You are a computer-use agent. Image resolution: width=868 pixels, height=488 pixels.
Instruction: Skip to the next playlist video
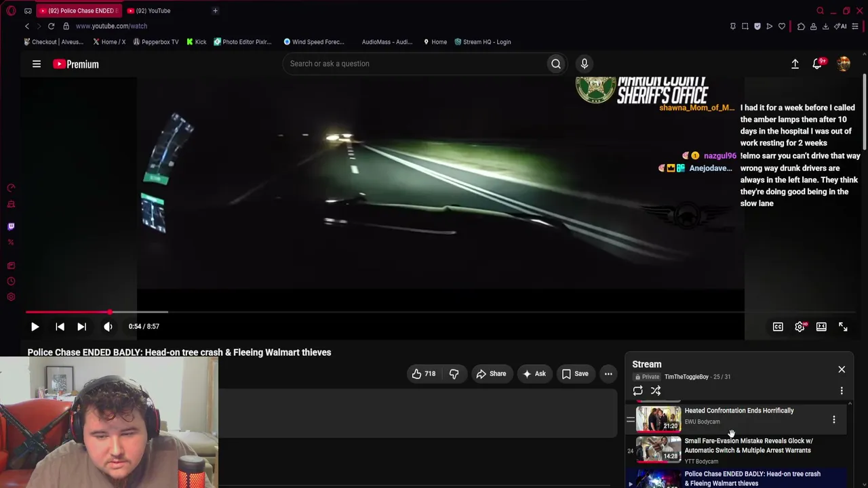[x=81, y=327]
